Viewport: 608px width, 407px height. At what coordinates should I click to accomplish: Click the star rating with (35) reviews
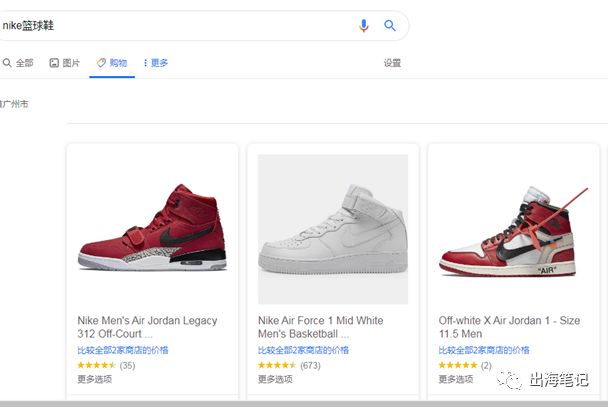[106, 365]
